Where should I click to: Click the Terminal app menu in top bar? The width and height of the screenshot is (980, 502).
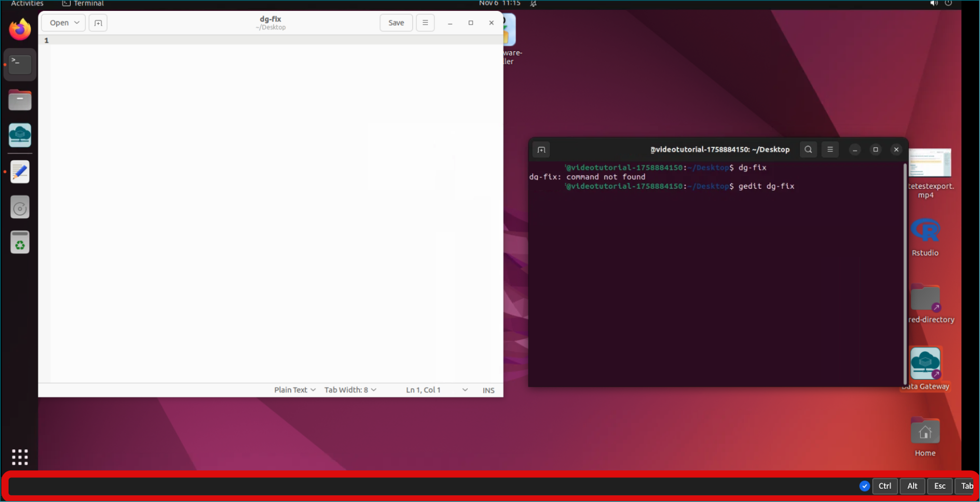tap(83, 3)
